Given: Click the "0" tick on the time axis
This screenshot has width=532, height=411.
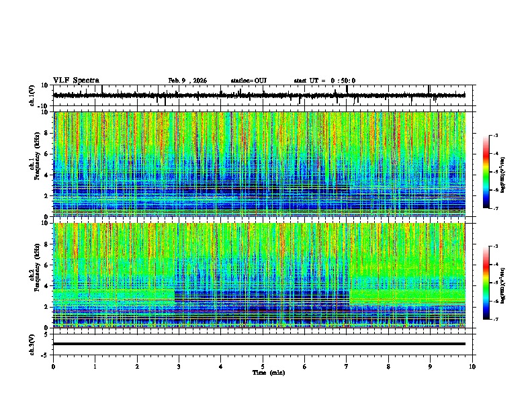Looking at the screenshot, I should (53, 367).
